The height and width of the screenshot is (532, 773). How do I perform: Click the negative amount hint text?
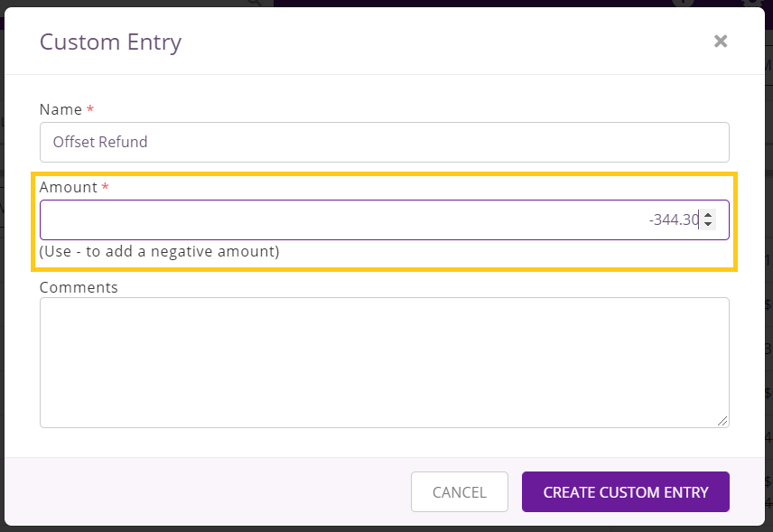(159, 251)
